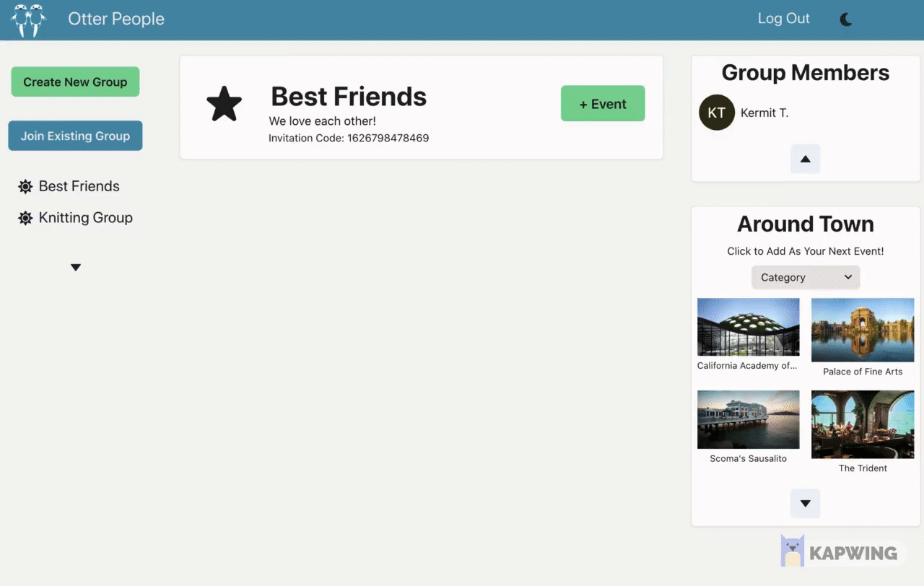
Task: Click The Trident caption text
Action: [x=863, y=468]
